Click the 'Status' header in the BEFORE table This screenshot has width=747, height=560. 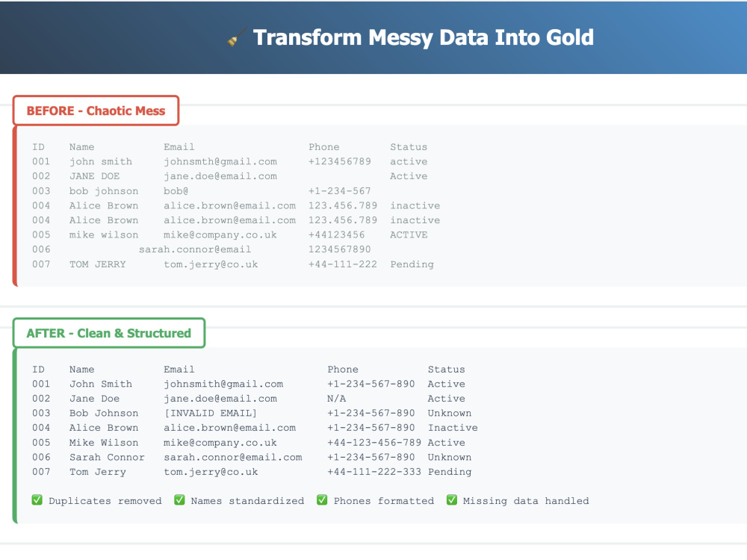[409, 147]
